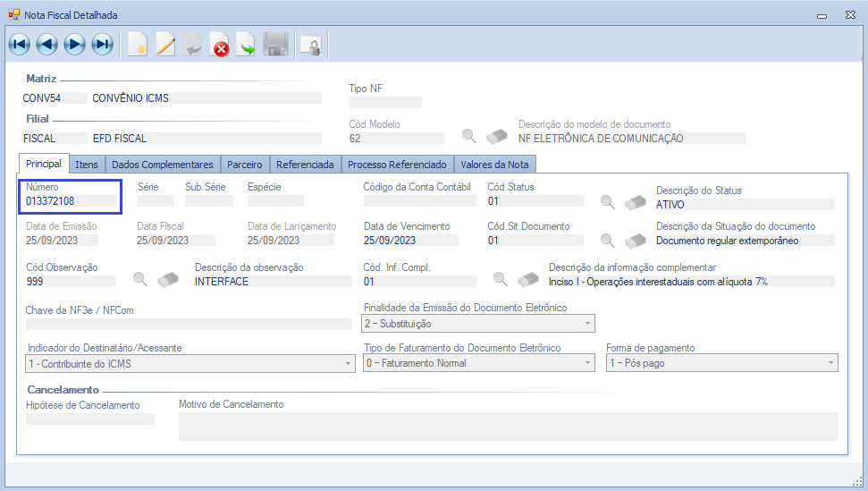The width and height of the screenshot is (868, 491).
Task: Search Cód.Modelo with the magnifier icon
Action: [x=468, y=137]
